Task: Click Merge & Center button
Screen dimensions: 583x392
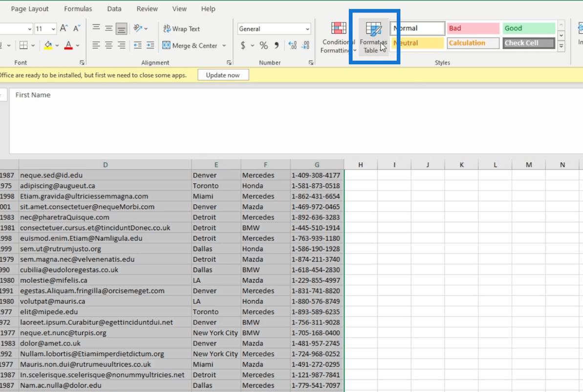Action: (190, 45)
